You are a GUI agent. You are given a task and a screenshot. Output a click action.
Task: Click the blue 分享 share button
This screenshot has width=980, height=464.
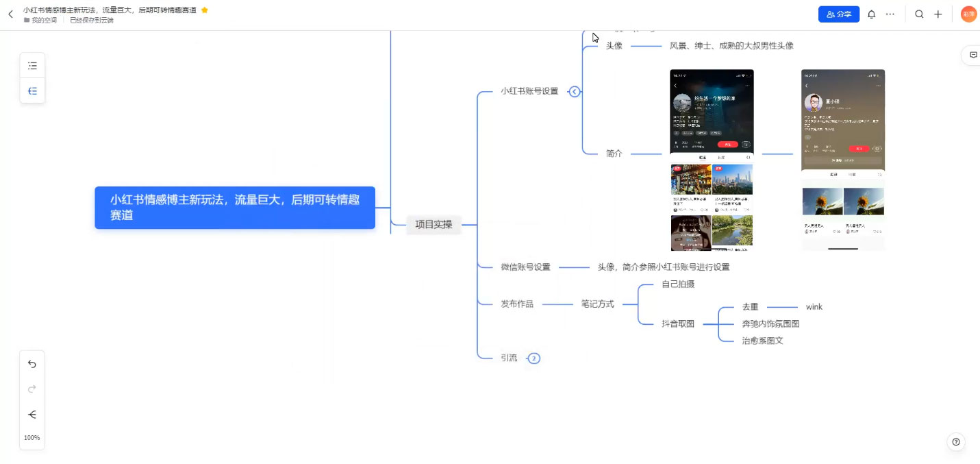click(x=838, y=14)
